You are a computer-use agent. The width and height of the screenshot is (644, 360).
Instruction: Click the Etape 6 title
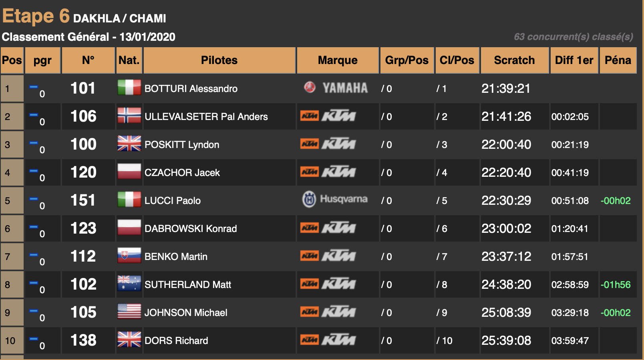click(36, 16)
